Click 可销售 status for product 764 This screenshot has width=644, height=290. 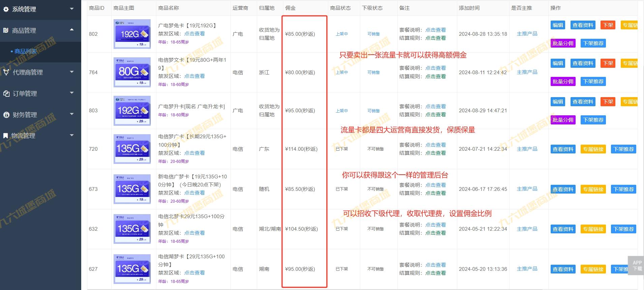[373, 72]
